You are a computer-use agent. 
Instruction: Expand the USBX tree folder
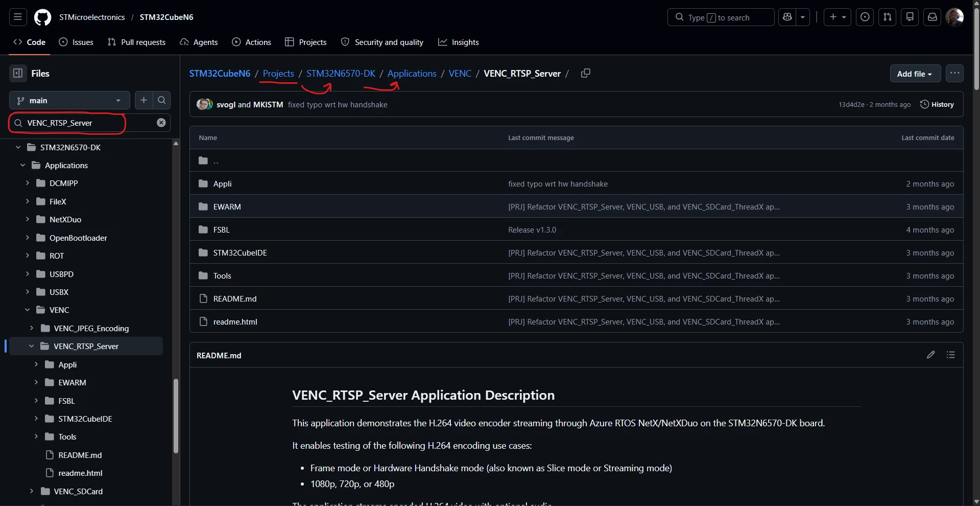(28, 292)
